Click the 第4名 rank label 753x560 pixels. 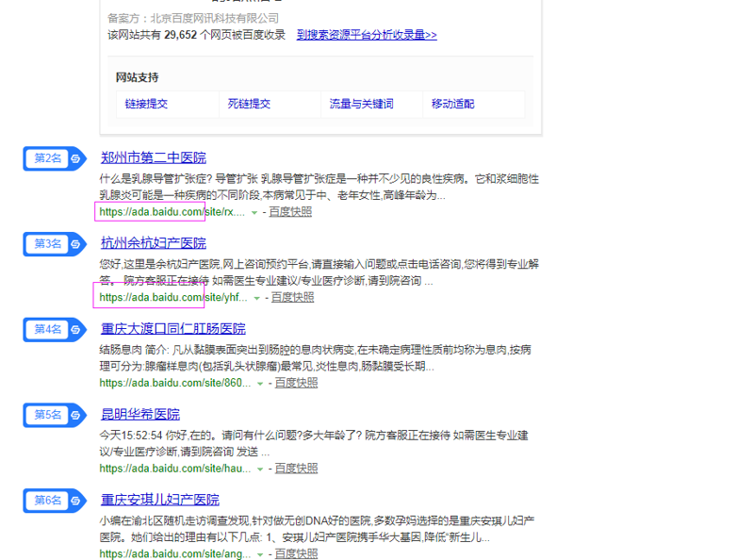coord(47,329)
